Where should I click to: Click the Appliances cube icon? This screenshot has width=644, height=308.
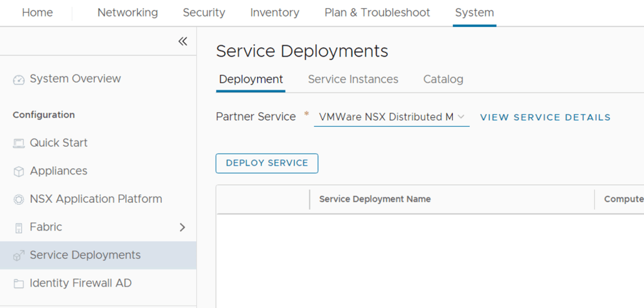[18, 171]
